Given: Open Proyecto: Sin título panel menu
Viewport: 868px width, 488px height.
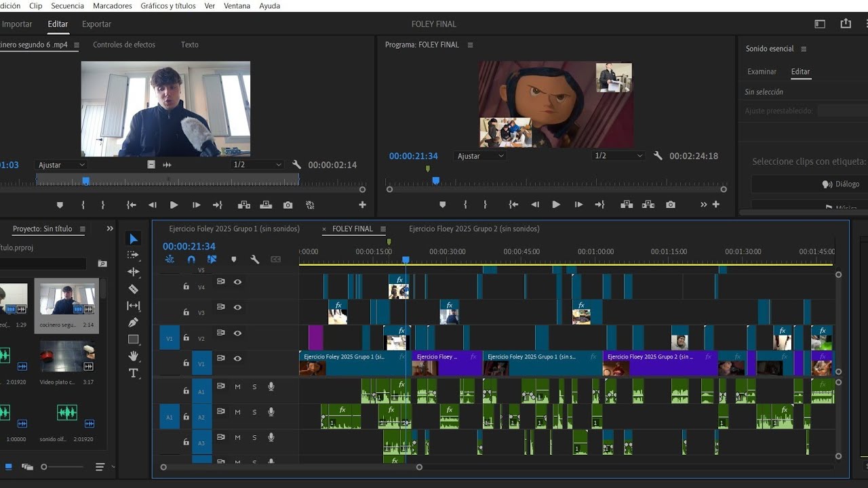Looking at the screenshot, I should click(83, 229).
